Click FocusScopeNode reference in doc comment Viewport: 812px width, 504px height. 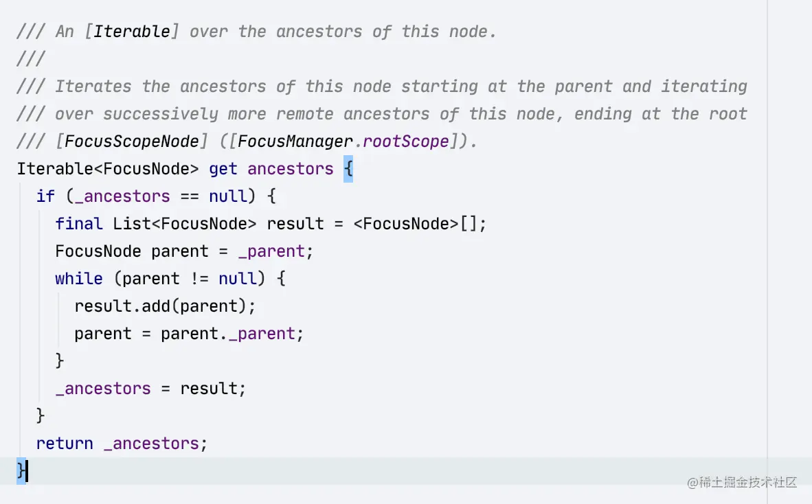132,141
